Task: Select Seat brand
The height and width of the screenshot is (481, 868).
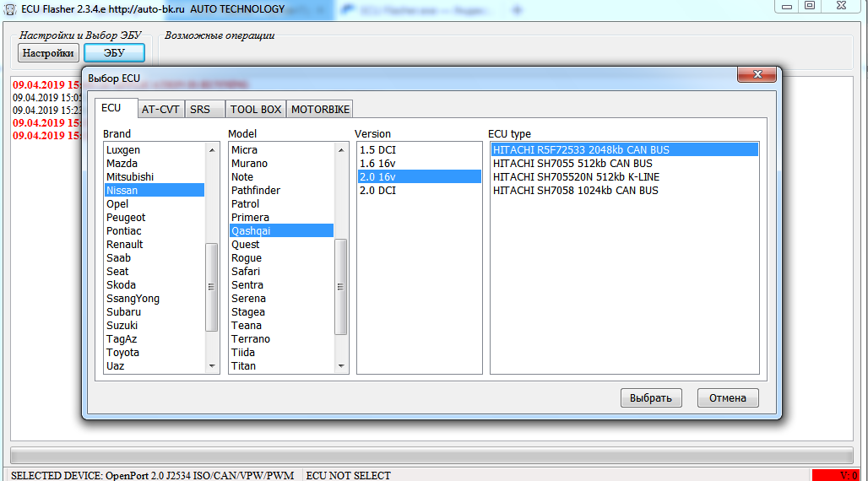Action: 154,271
